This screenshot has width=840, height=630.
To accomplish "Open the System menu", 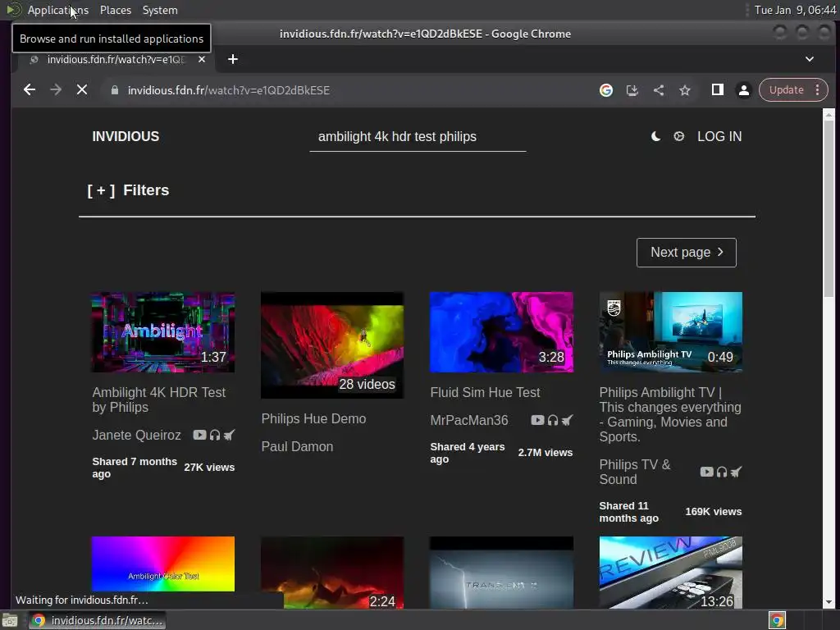I will (x=160, y=10).
